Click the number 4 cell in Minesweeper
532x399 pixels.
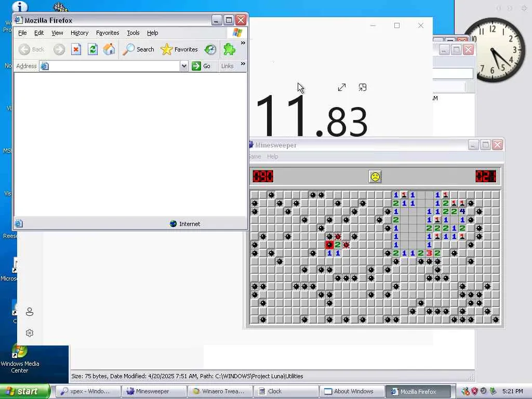coord(462,212)
